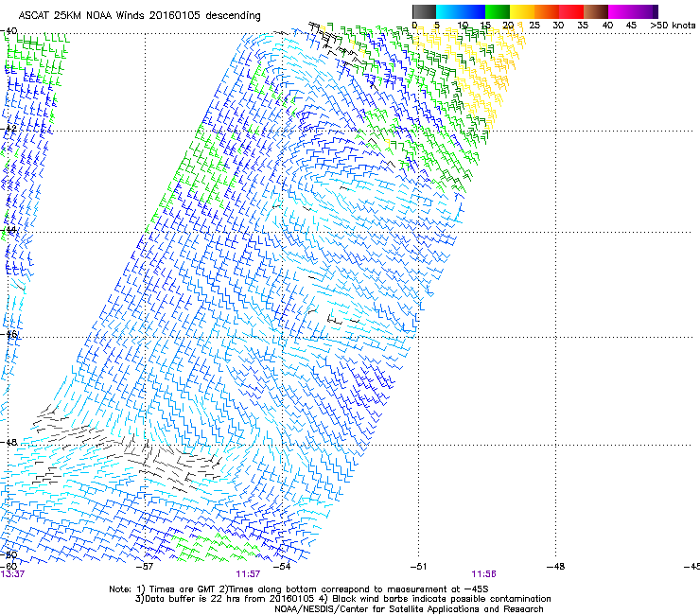
Task: Click the gray 0–5 knots legend segment
Action: coord(424,11)
